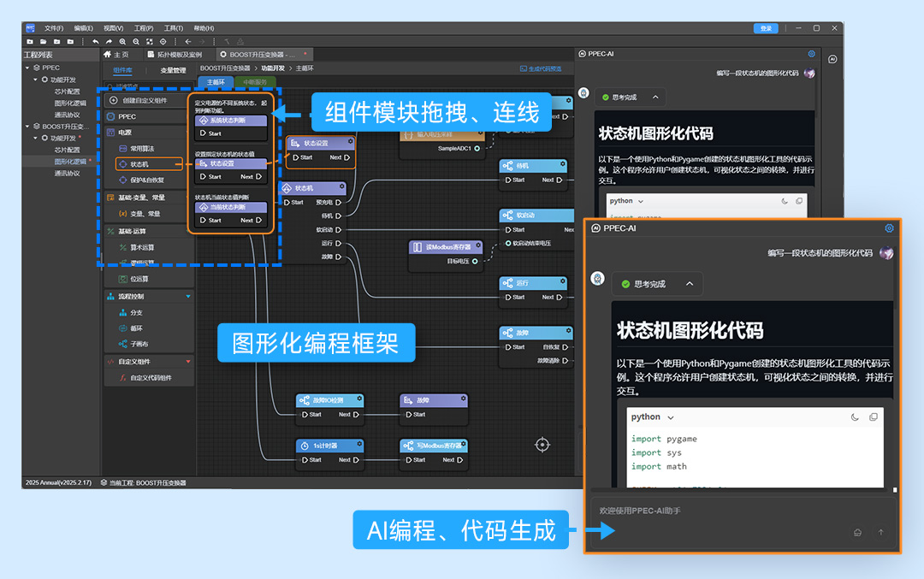Click the crosshair locate icon on canvas
Viewport: 924px width, 579px height.
click(542, 444)
